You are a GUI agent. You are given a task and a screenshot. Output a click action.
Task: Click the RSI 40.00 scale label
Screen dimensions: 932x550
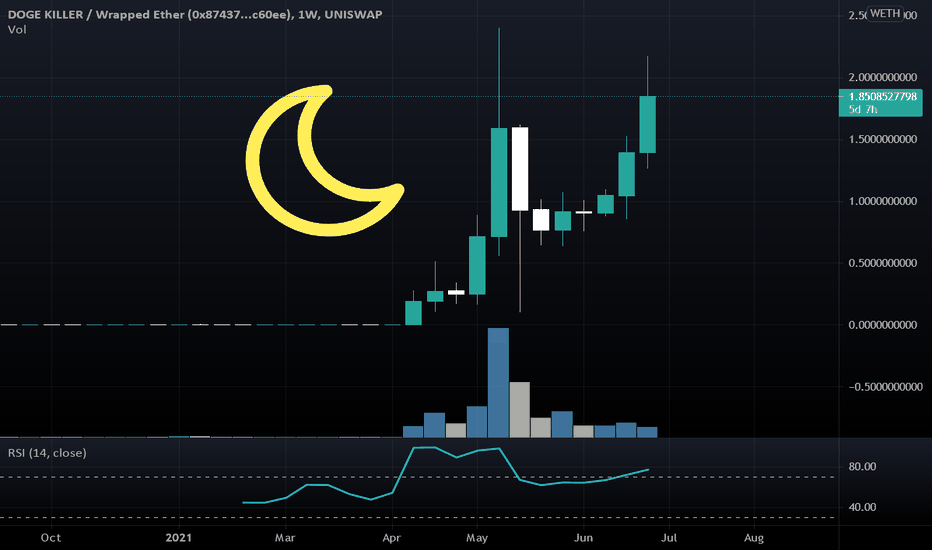point(862,507)
